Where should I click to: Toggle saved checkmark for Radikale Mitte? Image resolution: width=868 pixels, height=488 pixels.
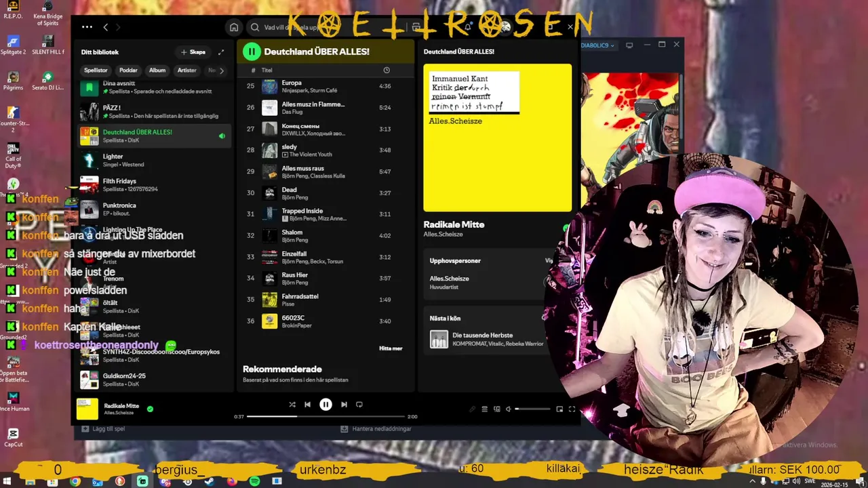click(150, 409)
